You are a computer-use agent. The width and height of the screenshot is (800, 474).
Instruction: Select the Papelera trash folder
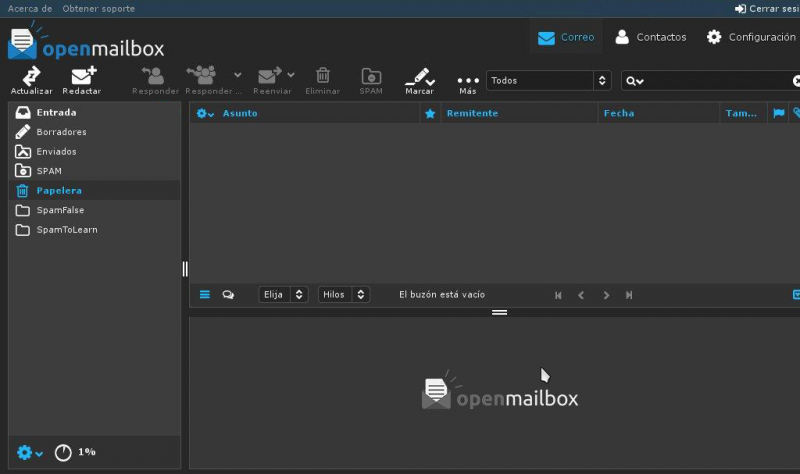pos(94,190)
